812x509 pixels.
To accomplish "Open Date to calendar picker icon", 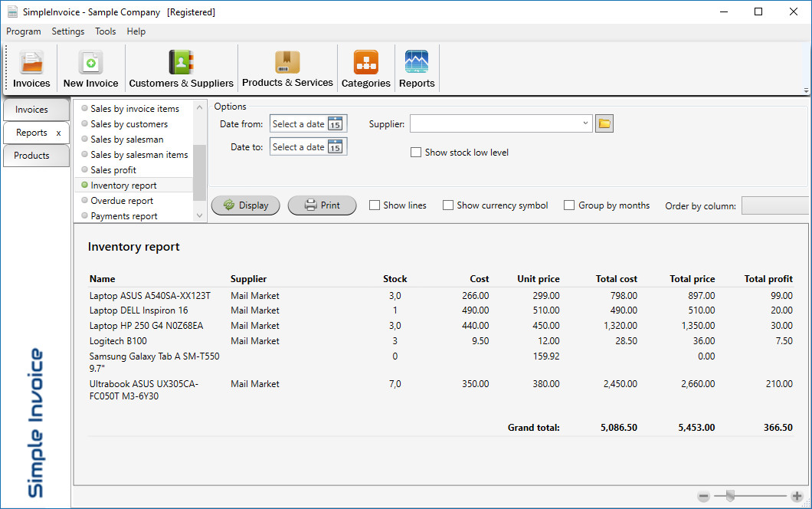I will [x=336, y=146].
